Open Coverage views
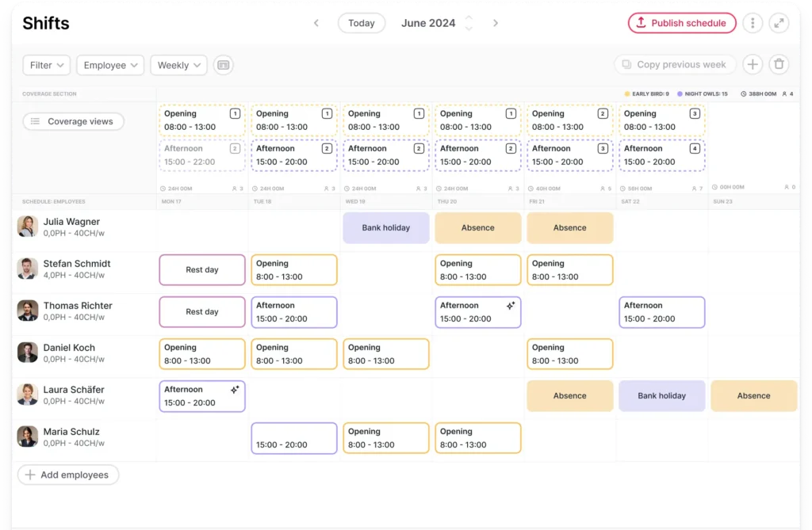Viewport: 812px width, 530px height. pos(73,121)
